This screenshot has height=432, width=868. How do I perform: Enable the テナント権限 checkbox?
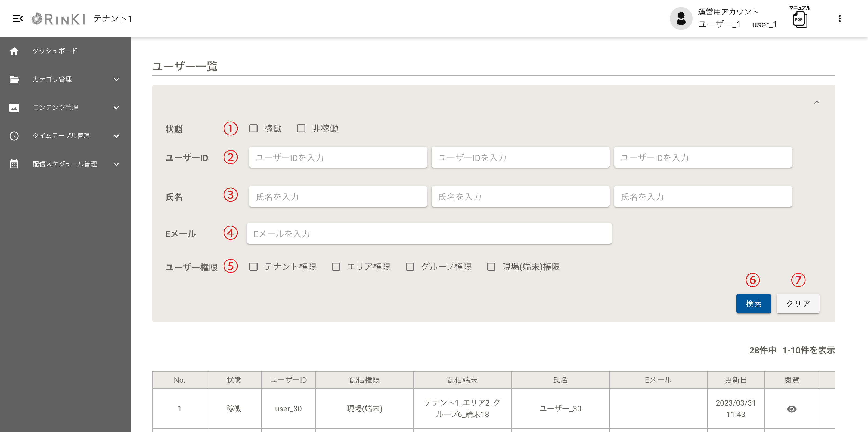[253, 267]
